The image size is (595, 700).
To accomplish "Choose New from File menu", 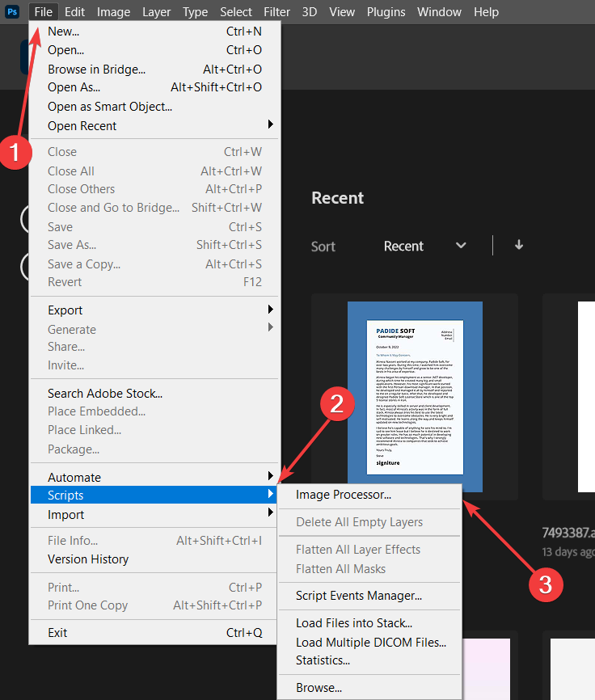I will coord(64,32).
